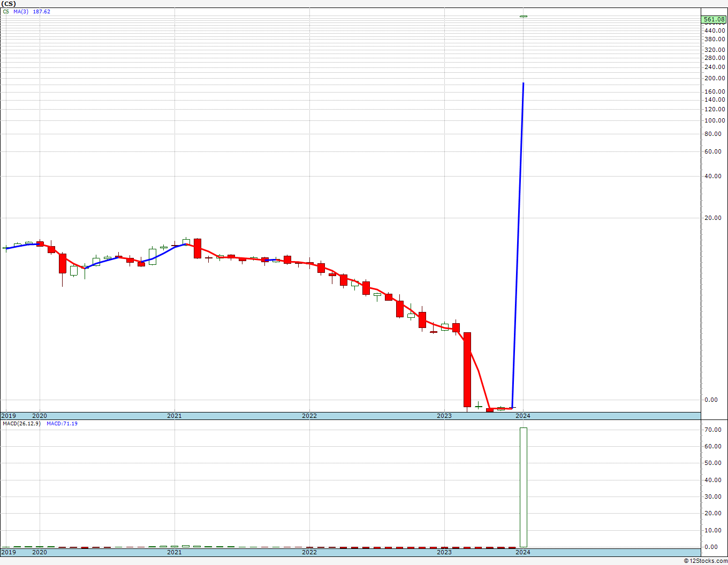Select the 160.00 price axis label
Screen dimensions: 728x565
[715, 91]
